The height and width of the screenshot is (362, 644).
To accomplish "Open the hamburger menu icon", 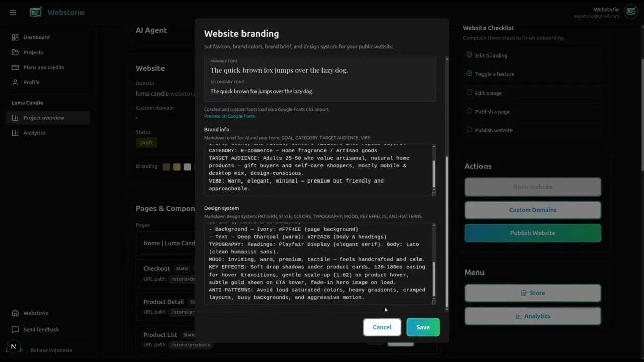I will click(x=13, y=12).
